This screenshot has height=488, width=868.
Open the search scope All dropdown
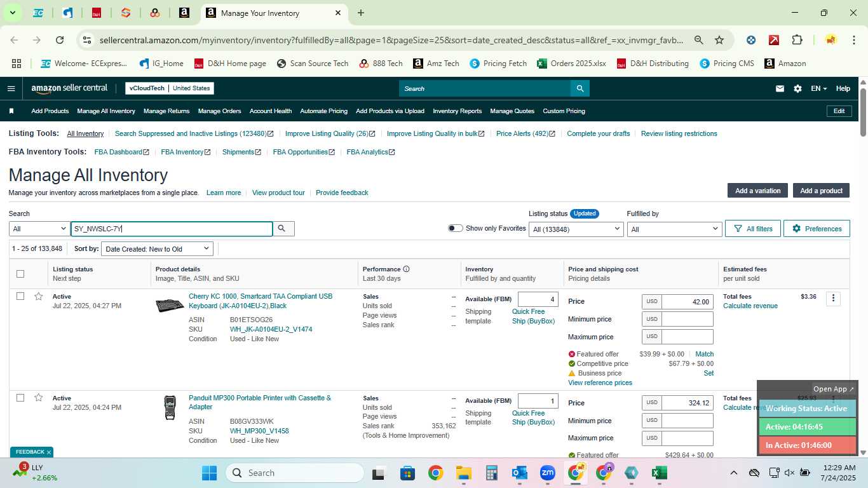[x=39, y=229]
